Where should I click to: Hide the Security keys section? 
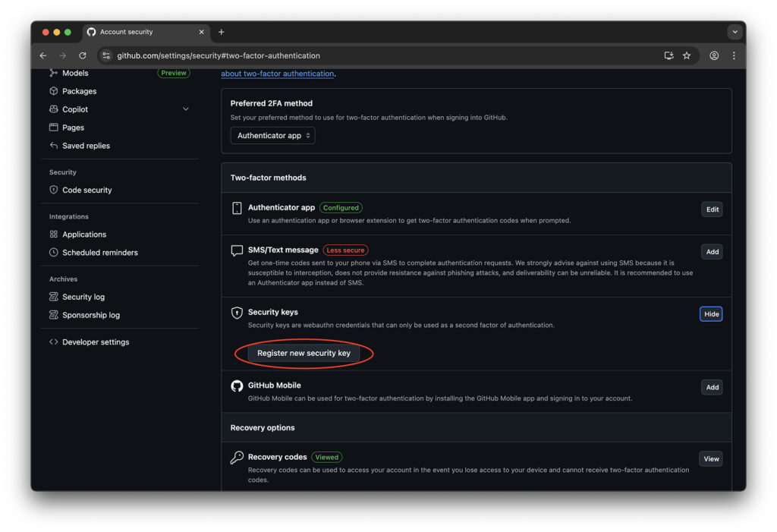[711, 314]
